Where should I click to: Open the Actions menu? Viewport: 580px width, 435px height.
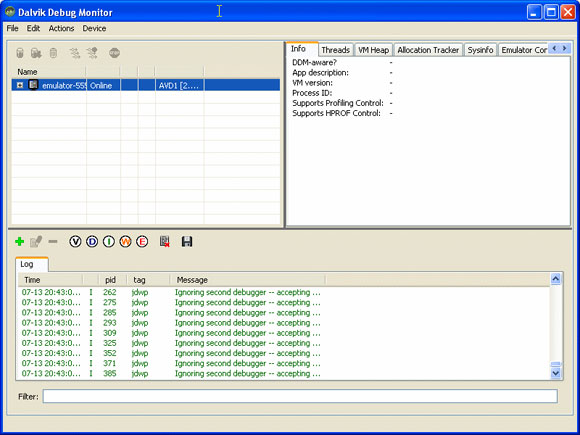61,28
